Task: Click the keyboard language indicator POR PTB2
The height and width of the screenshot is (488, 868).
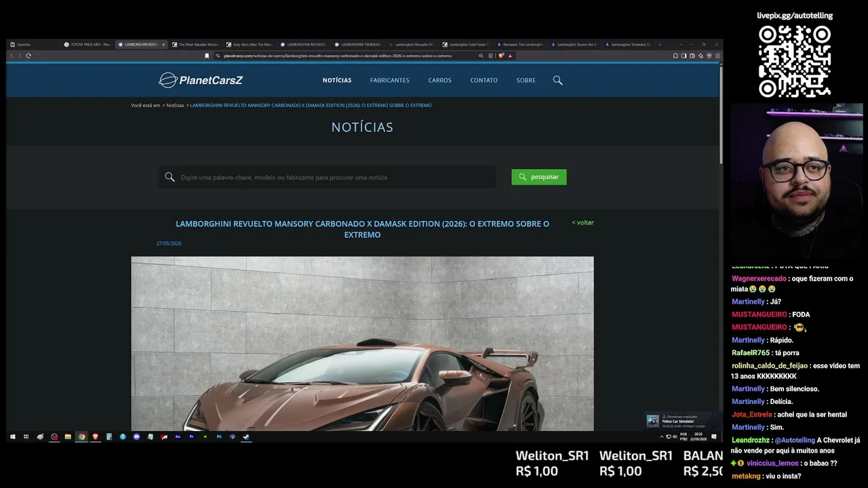Action: click(683, 436)
